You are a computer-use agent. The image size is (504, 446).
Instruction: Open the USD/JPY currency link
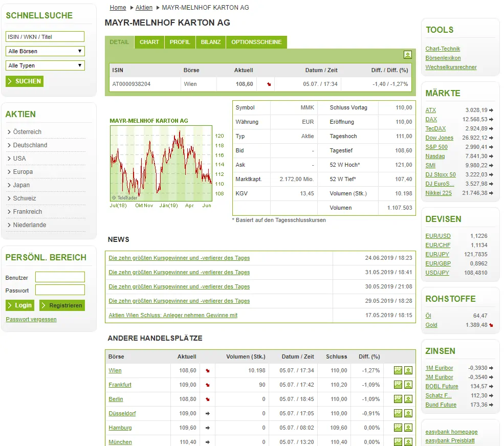pos(437,273)
